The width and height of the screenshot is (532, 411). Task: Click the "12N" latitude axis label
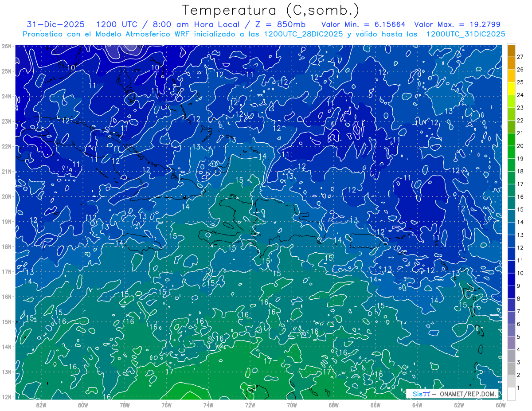tap(6, 397)
